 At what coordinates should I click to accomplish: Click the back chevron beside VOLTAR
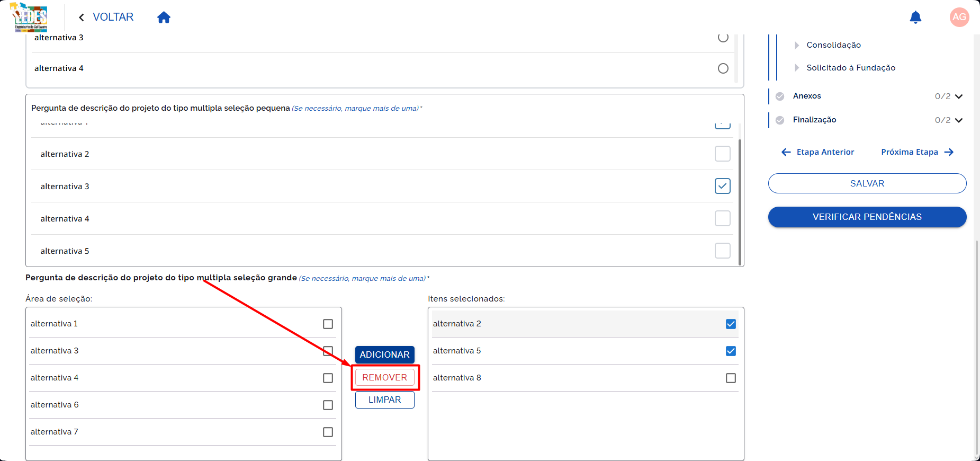(x=82, y=17)
